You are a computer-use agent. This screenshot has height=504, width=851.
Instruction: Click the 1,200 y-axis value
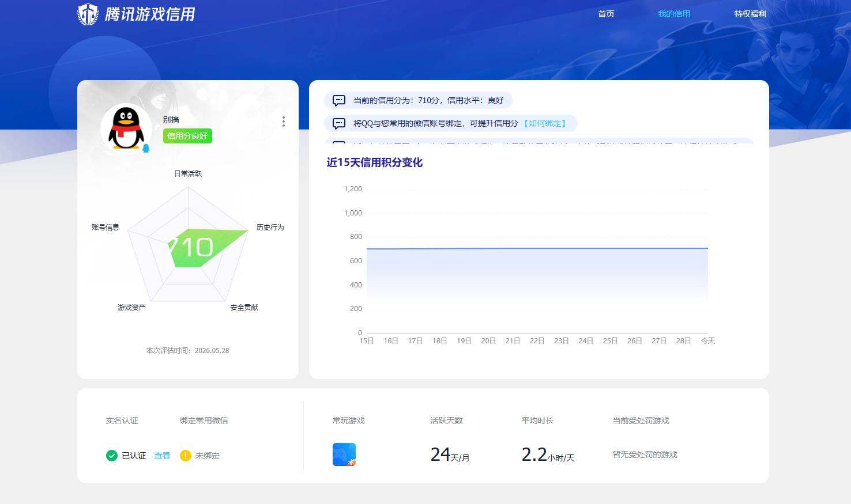pyautogui.click(x=353, y=189)
